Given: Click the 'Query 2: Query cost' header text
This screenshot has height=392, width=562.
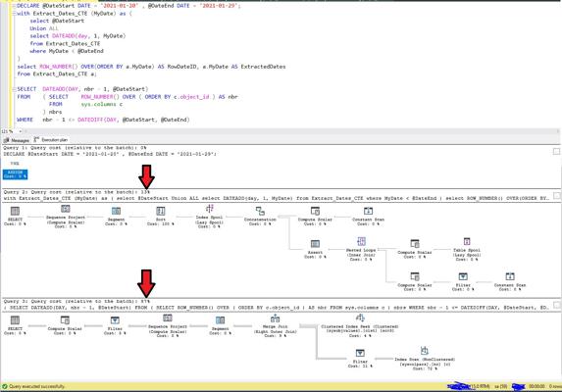Looking at the screenshot, I should point(77,192).
